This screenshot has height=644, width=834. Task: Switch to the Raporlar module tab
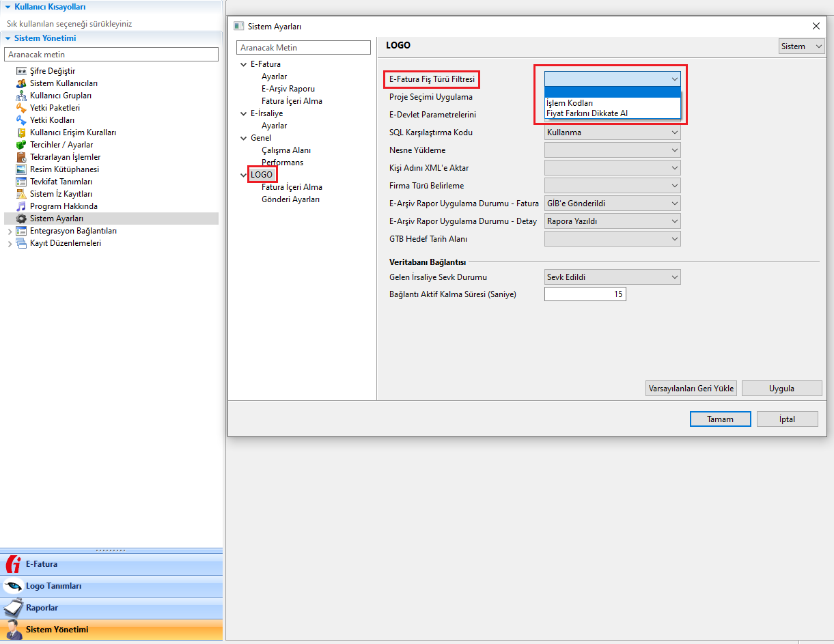[x=111, y=608]
